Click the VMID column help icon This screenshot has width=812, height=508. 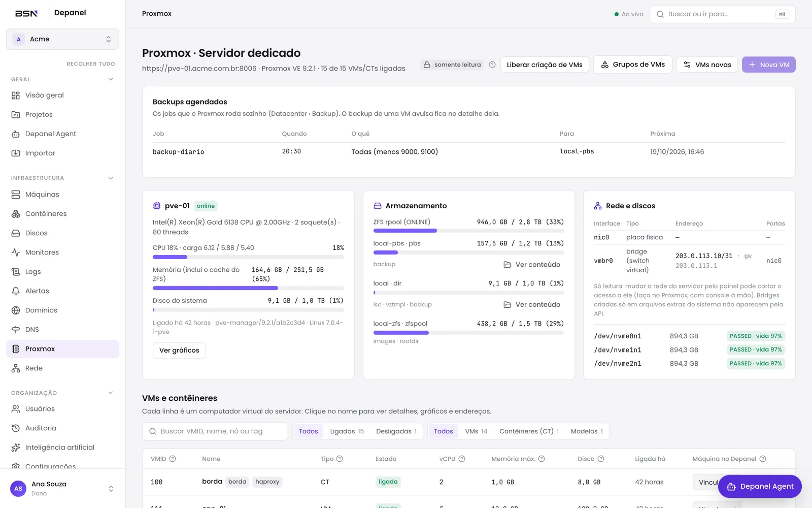click(x=173, y=459)
